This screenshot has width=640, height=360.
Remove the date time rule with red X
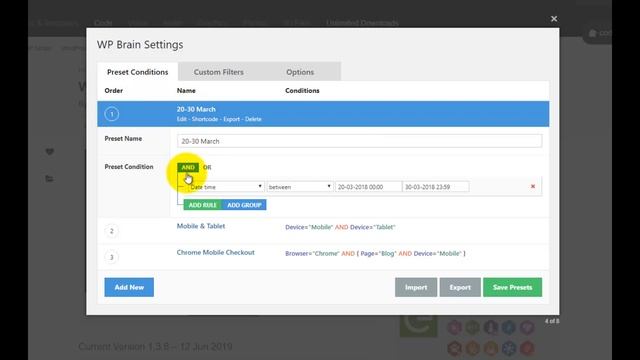pyautogui.click(x=533, y=186)
